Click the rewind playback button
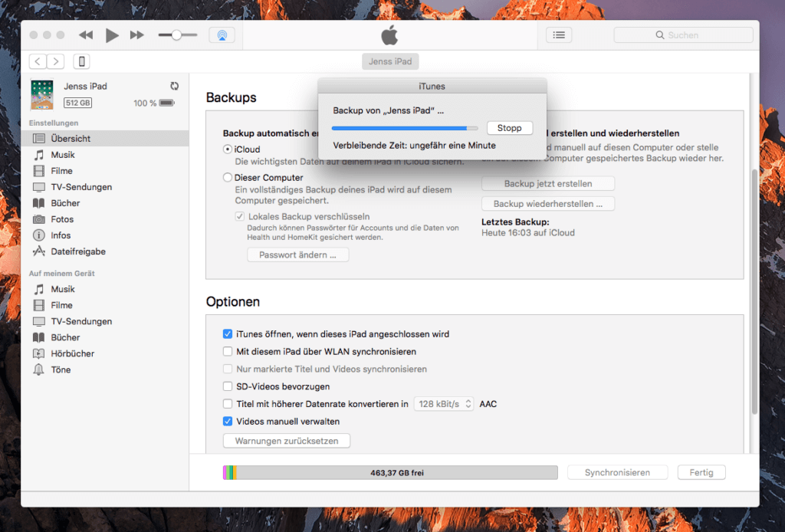 coord(86,35)
